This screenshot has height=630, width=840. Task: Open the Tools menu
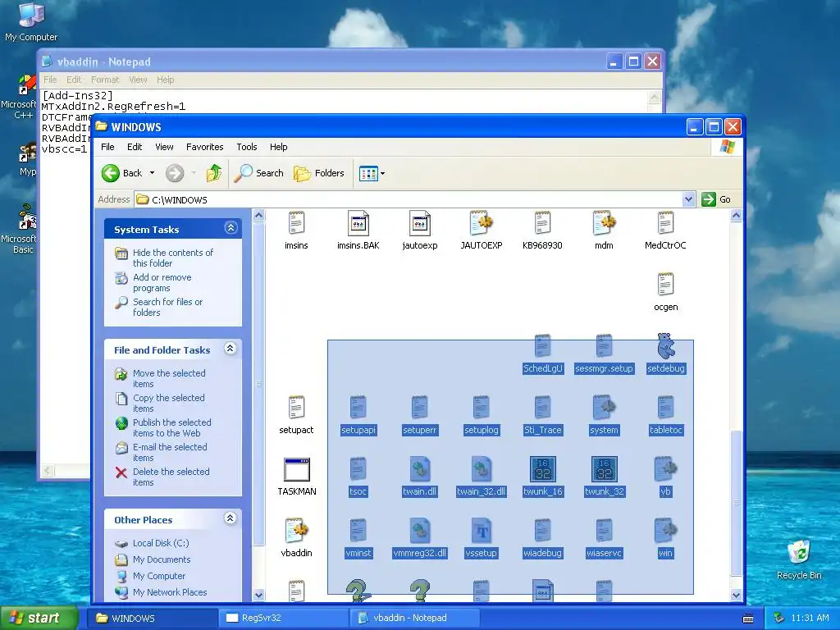coord(246,147)
